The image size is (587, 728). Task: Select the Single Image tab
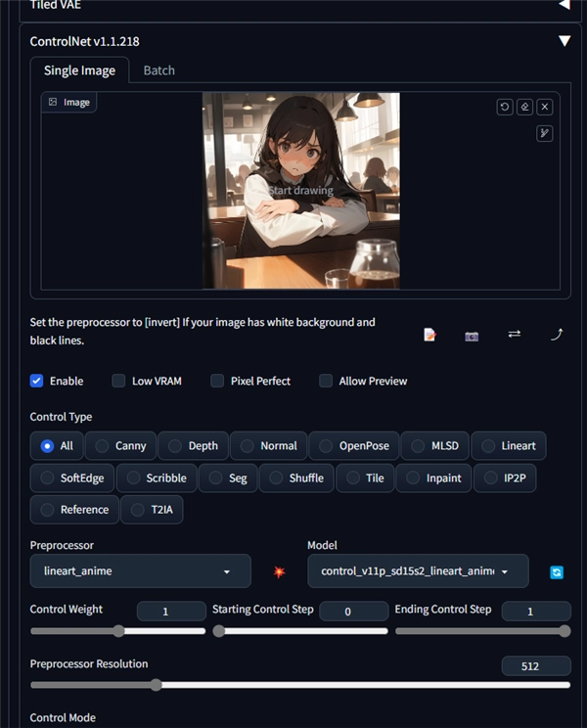pos(79,70)
